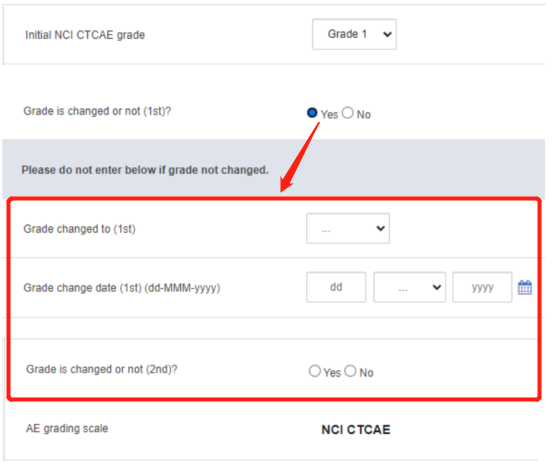Screen dimensions: 553x465
Task: Select No for grade changed (1st)
Action: click(x=347, y=113)
